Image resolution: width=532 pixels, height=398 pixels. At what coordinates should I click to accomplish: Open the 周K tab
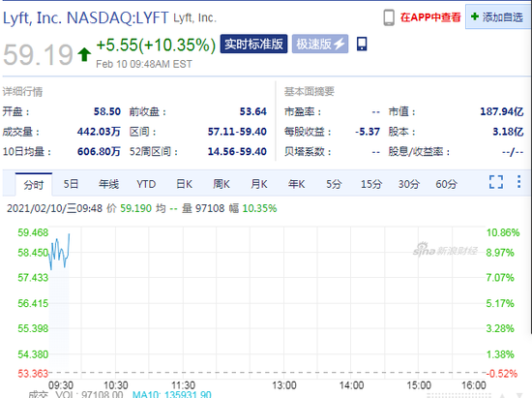[x=222, y=184]
